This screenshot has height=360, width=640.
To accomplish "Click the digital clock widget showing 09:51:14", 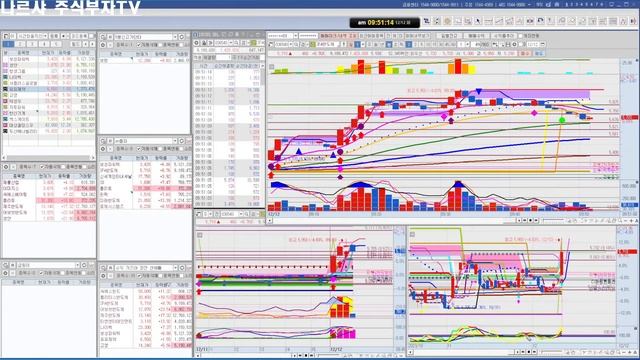I will click(384, 22).
